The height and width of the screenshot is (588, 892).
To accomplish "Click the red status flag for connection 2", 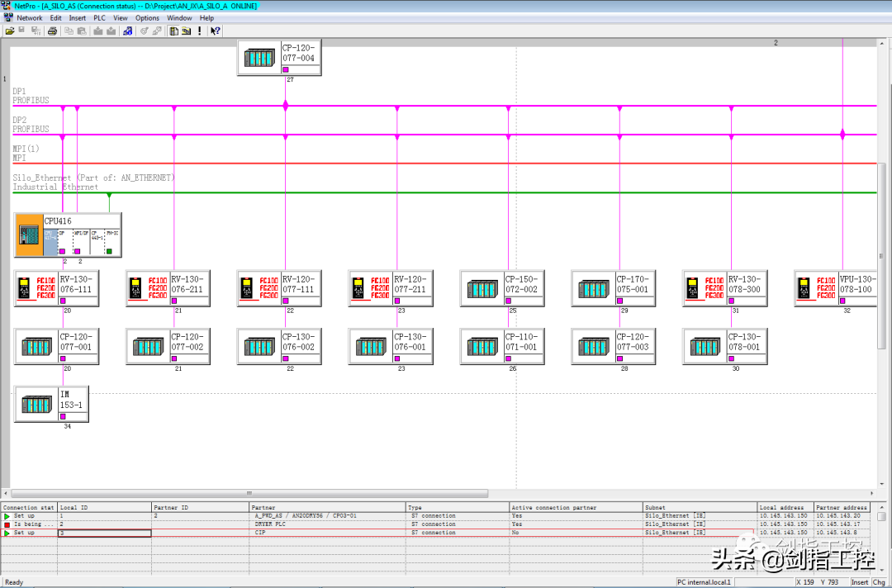I will coord(7,524).
